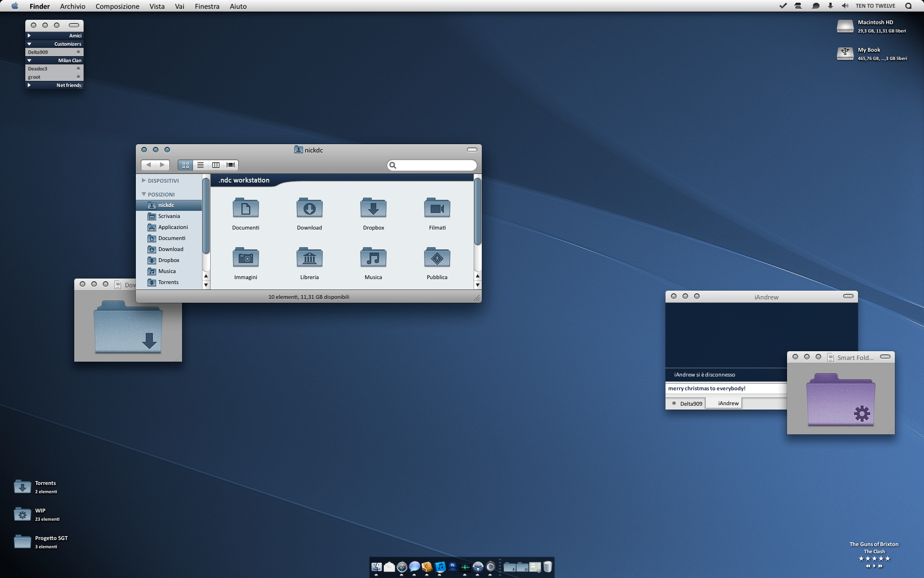Open the Archivio menu
Image resolution: width=924 pixels, height=578 pixels.
[x=73, y=6]
